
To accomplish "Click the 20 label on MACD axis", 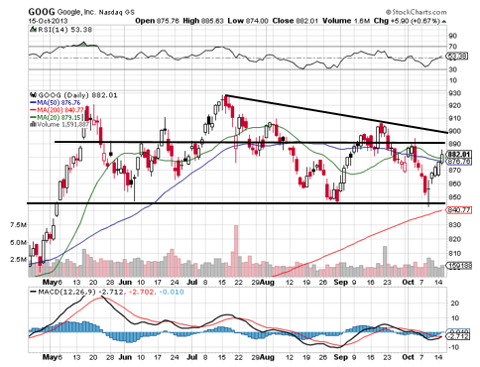I will pos(455,303).
